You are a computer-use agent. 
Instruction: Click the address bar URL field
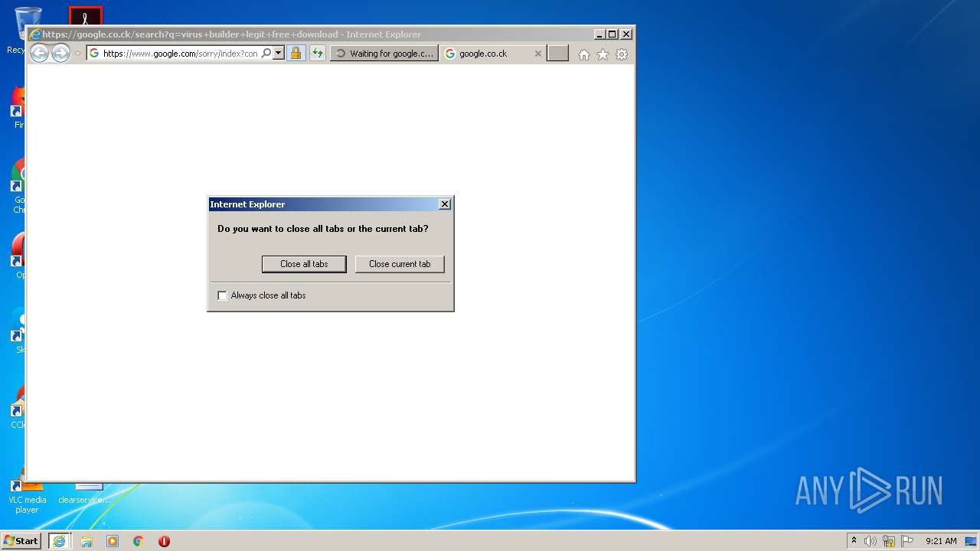pyautogui.click(x=181, y=54)
